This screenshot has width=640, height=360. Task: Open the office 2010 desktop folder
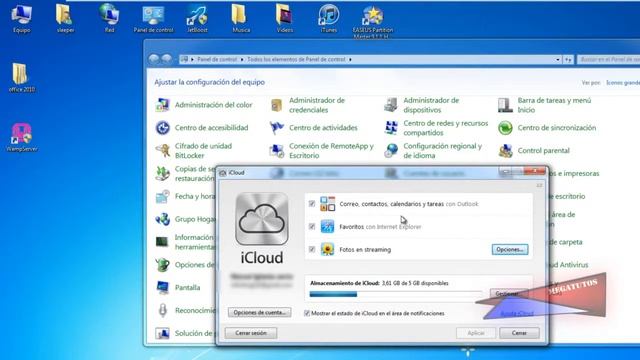point(21,78)
